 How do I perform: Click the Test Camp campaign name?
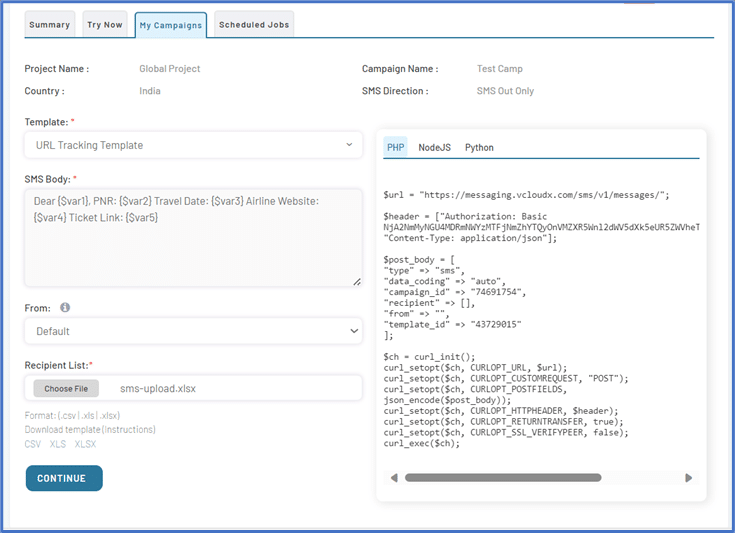pyautogui.click(x=500, y=68)
